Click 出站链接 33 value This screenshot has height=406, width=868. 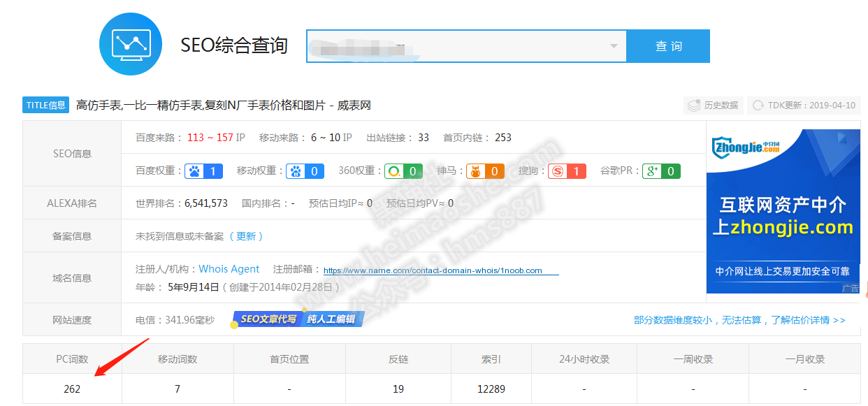click(424, 138)
